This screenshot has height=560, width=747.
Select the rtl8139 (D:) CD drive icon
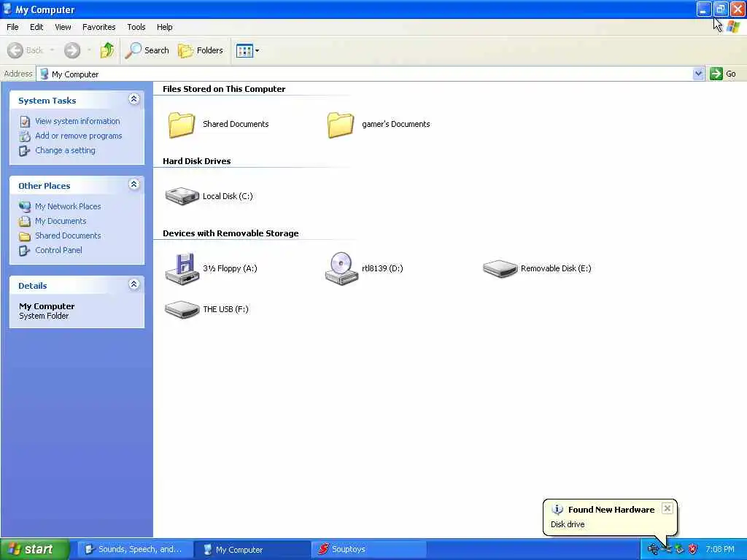[341, 268]
